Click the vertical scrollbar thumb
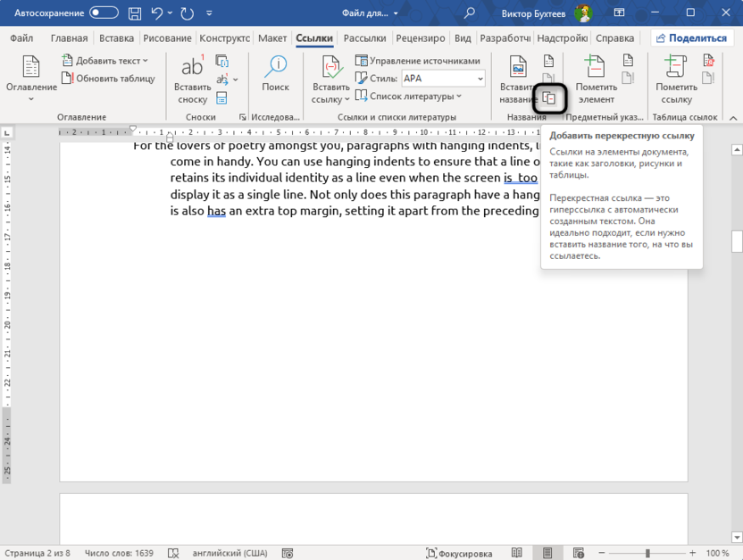Image resolution: width=743 pixels, height=560 pixels. [737, 241]
